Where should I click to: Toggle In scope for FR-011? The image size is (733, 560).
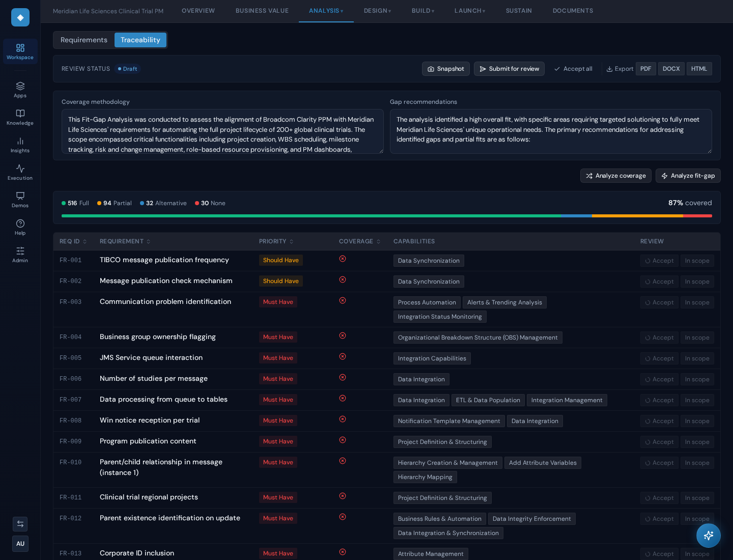pos(697,498)
